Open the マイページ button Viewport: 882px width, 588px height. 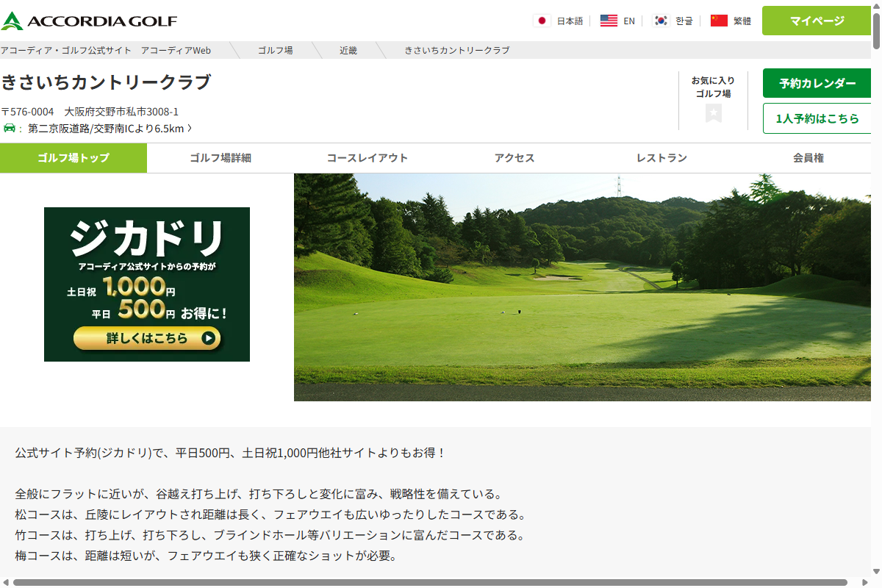817,21
